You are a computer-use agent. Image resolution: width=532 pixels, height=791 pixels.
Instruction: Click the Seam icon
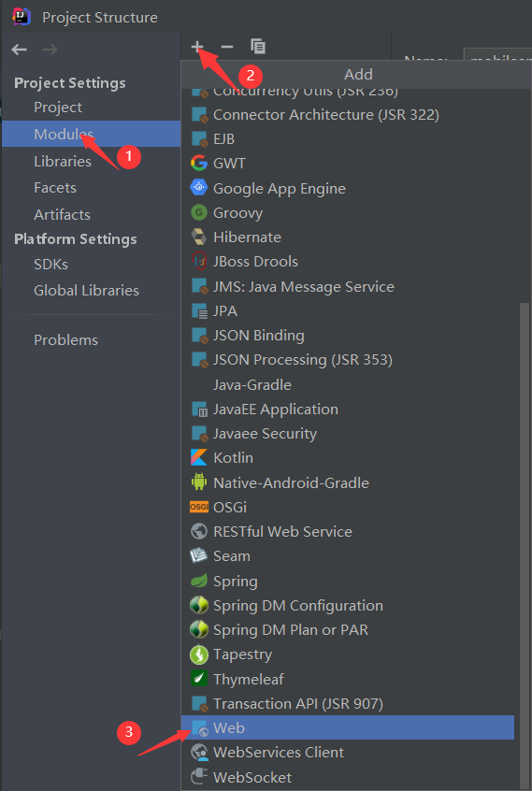(x=199, y=555)
